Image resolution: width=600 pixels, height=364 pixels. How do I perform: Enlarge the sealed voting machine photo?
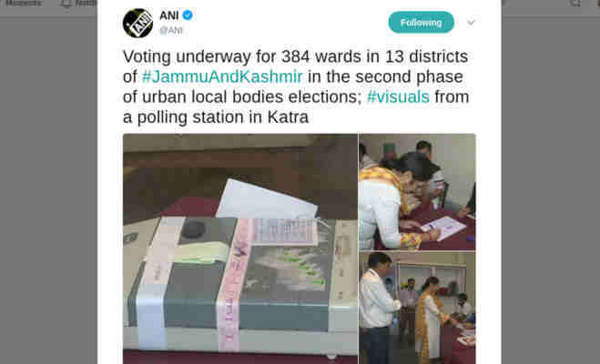[240, 248]
